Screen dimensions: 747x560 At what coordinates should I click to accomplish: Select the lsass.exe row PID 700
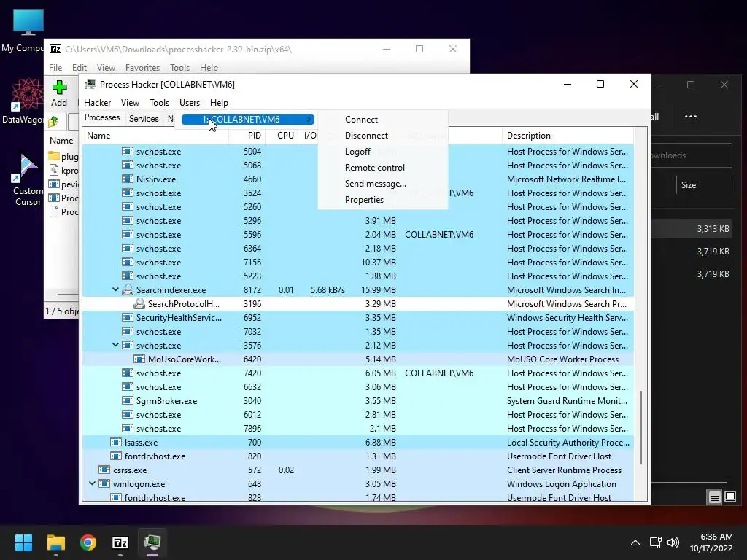click(x=357, y=443)
